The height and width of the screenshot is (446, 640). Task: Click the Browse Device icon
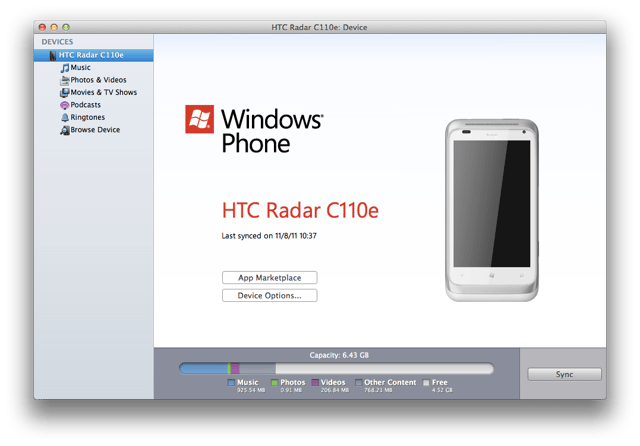tap(64, 130)
